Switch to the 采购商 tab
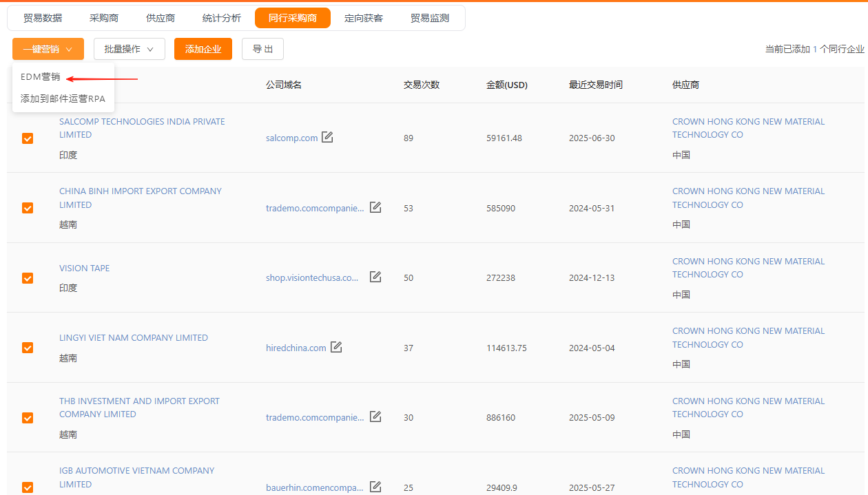 click(x=103, y=18)
